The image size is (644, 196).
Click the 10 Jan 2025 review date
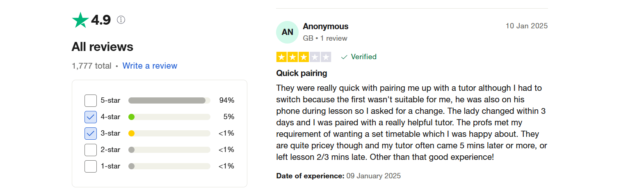[x=526, y=26]
